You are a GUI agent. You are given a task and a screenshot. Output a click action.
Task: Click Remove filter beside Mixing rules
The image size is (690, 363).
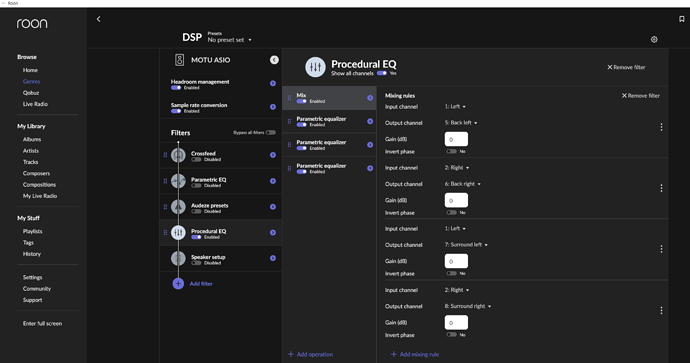coord(641,95)
